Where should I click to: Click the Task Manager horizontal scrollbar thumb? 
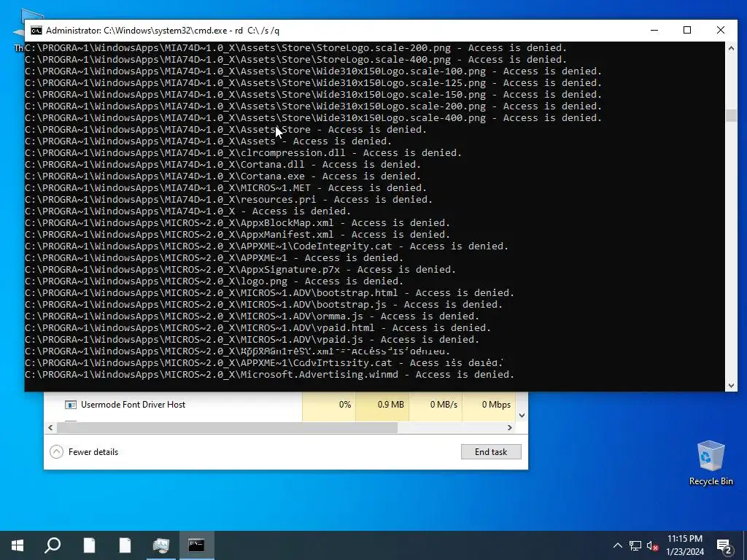click(x=228, y=427)
